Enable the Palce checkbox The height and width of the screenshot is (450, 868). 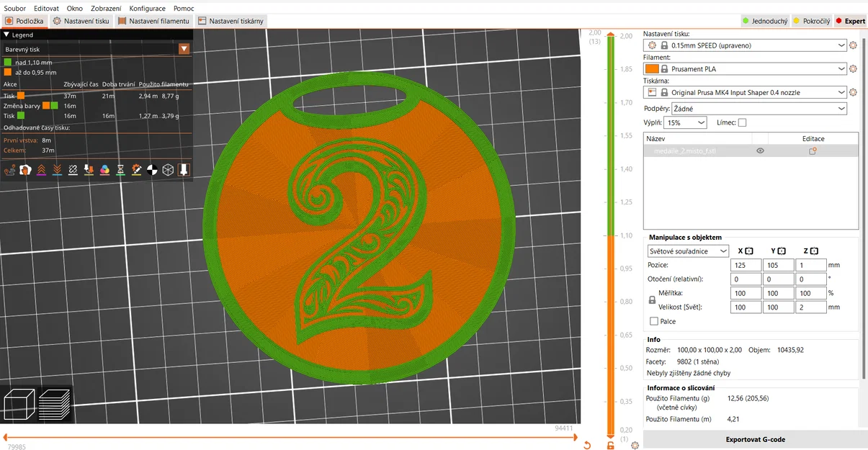click(x=654, y=321)
